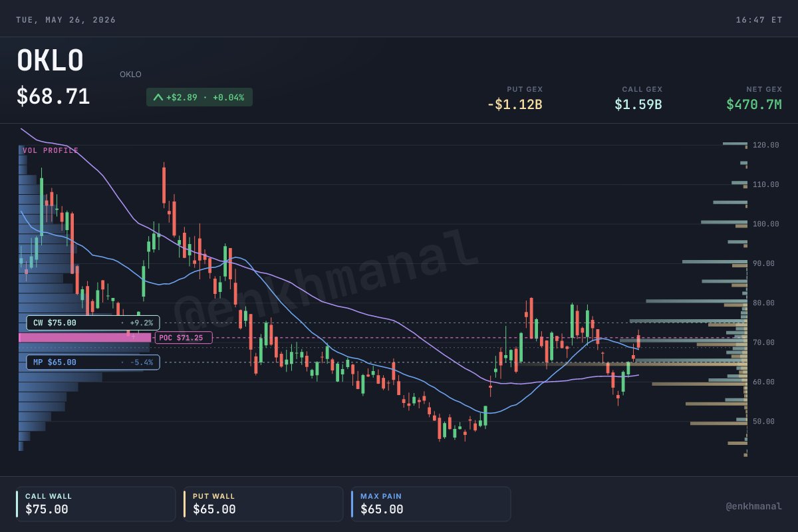798x532 pixels.
Task: Click the PUT GEX header label
Action: click(x=525, y=89)
